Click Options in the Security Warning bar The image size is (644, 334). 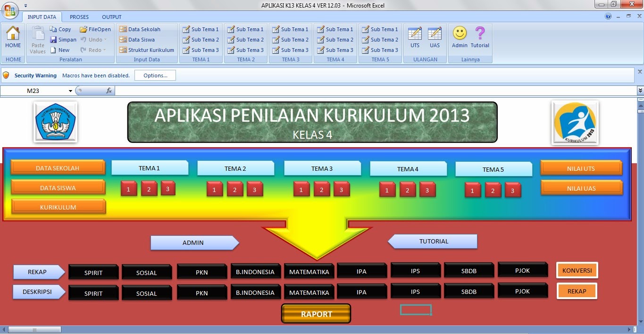coord(155,75)
